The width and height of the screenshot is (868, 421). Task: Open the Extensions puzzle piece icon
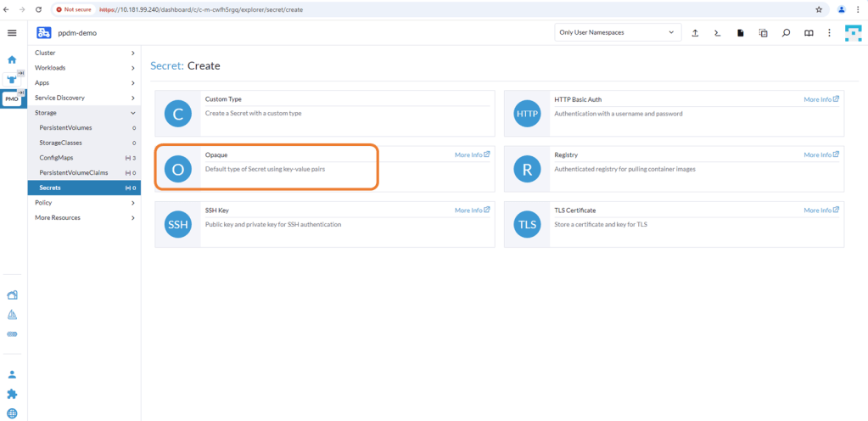[x=12, y=394]
